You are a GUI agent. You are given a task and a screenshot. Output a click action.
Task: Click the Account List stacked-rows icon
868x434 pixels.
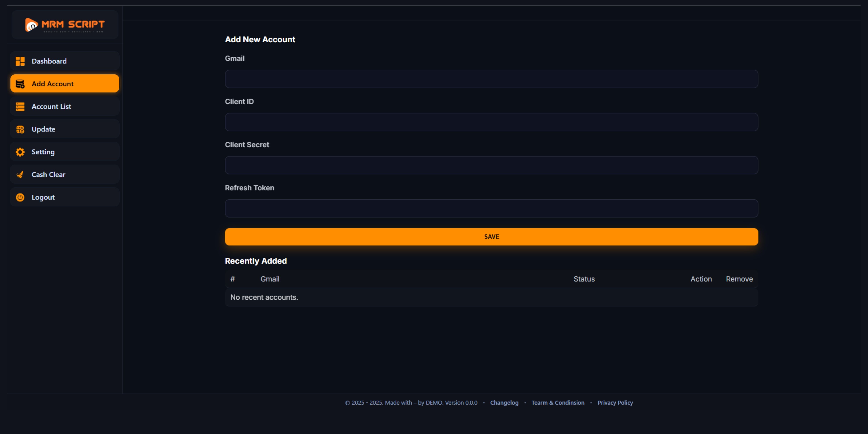(20, 106)
